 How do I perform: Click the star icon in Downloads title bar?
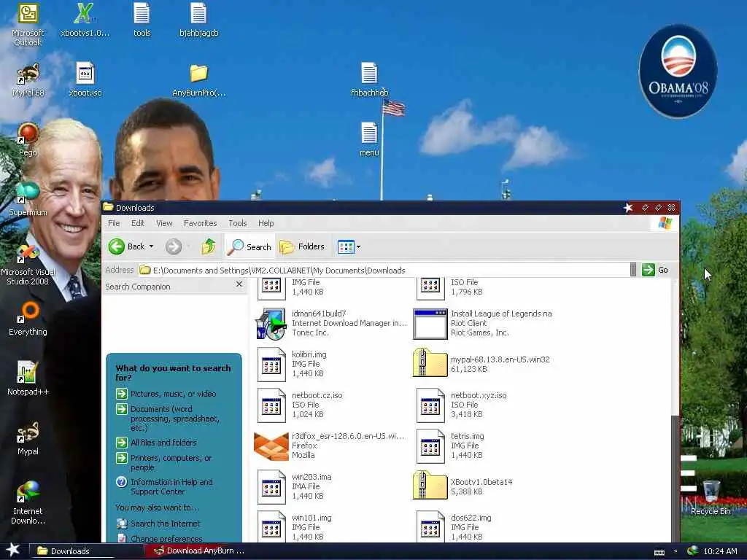[x=628, y=208]
